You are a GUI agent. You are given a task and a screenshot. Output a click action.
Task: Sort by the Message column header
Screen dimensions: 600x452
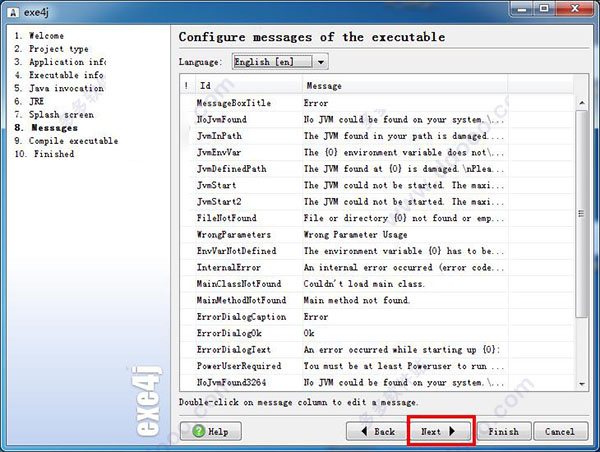click(x=405, y=85)
